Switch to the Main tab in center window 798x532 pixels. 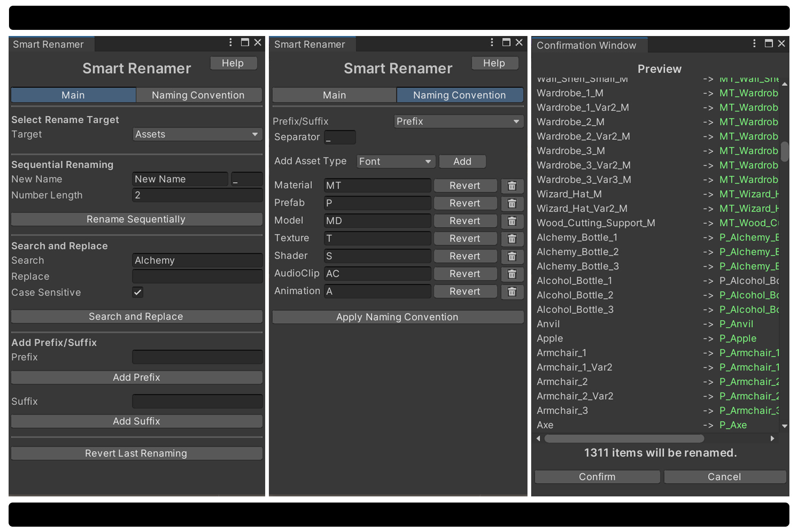tap(334, 95)
